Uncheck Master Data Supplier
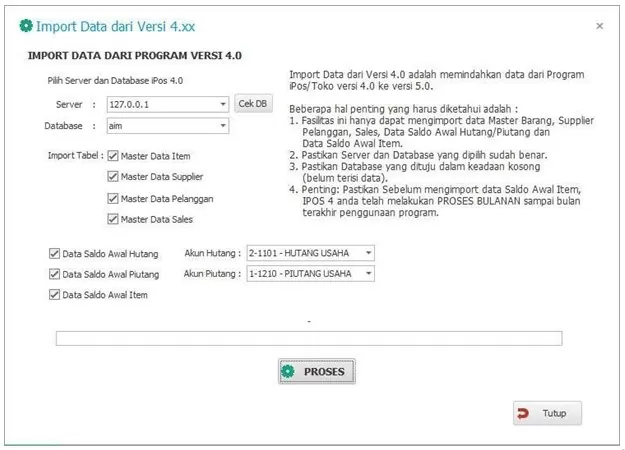The image size is (625, 450). point(113,177)
